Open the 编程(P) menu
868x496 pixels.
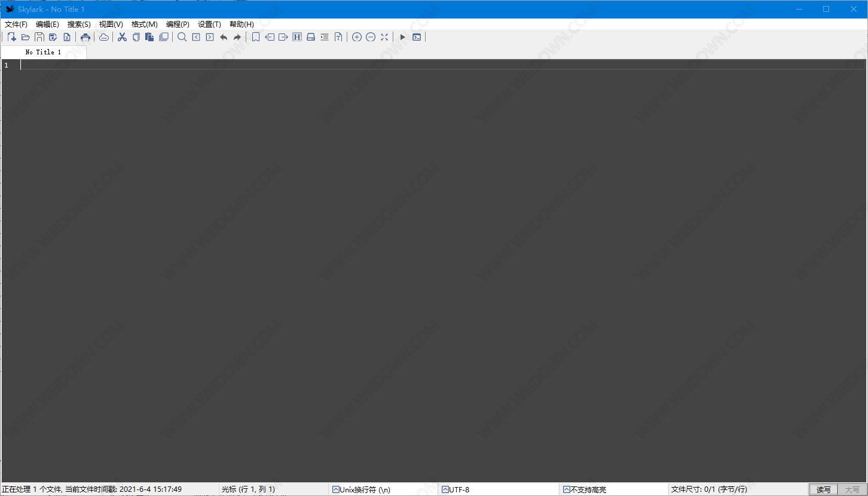(x=178, y=25)
